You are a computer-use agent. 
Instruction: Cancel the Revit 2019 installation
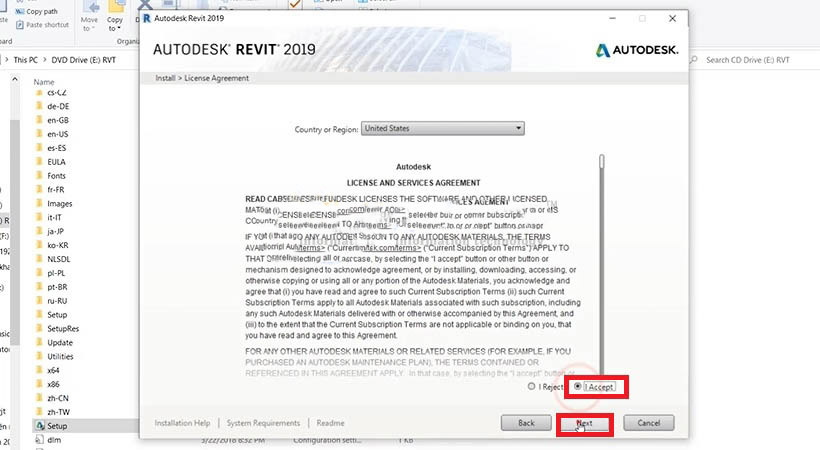point(648,423)
